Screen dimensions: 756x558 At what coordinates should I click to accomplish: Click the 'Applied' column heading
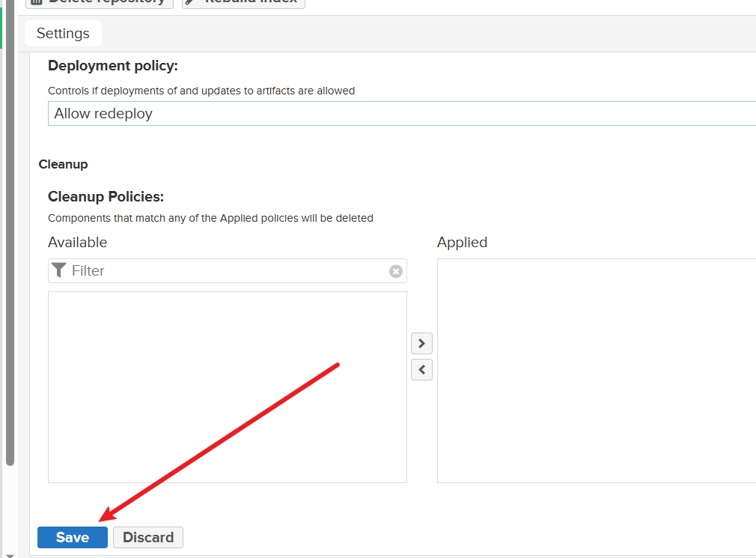click(462, 243)
